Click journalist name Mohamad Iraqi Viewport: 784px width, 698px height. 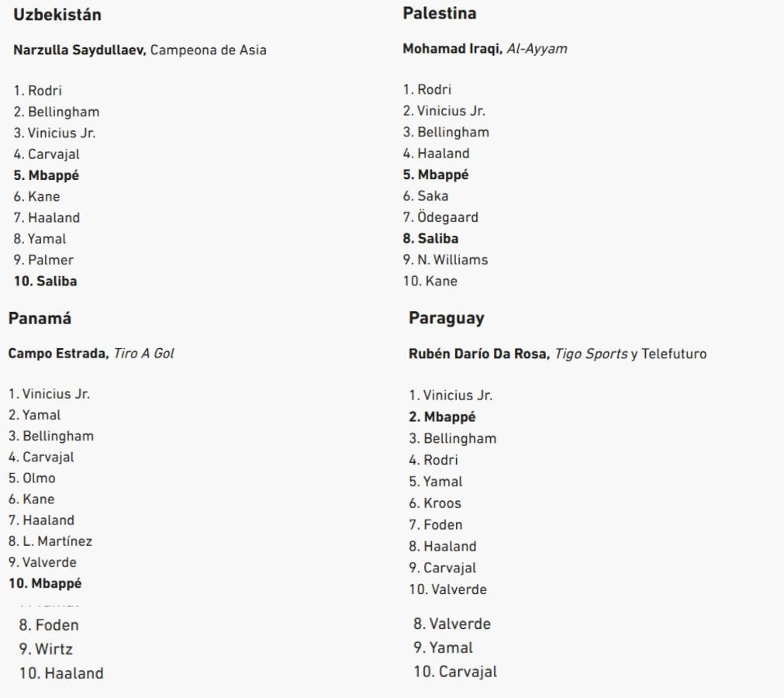click(447, 49)
